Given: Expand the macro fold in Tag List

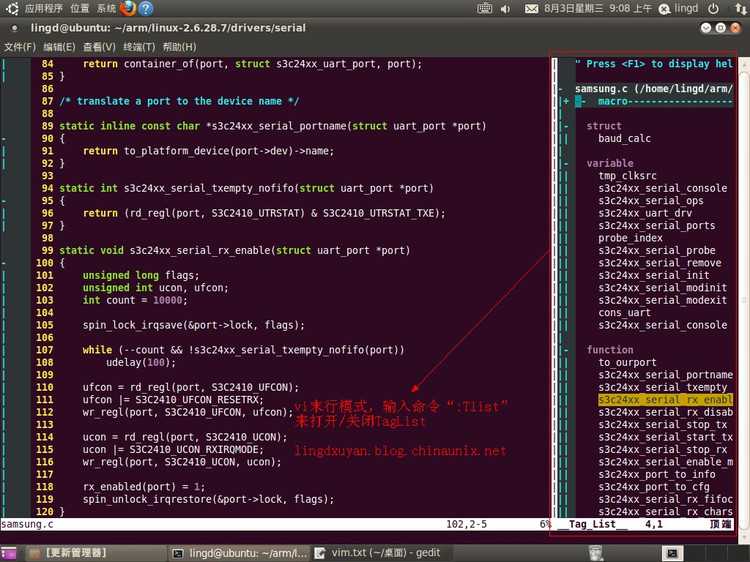Looking at the screenshot, I should point(566,101).
